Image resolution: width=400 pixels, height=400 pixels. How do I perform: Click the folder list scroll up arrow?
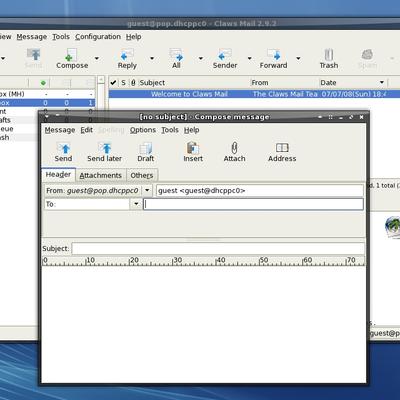tap(101, 80)
